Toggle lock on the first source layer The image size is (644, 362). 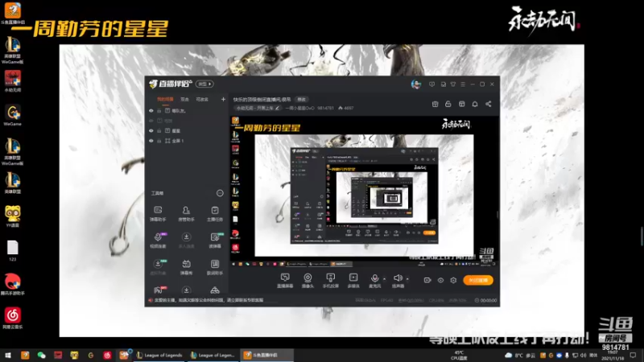tap(159, 111)
